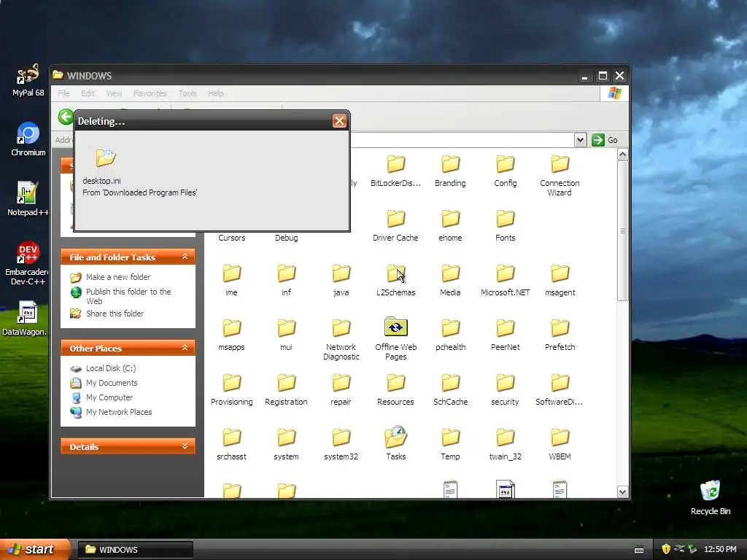
Task: Collapse the Other Places panel
Action: click(185, 348)
